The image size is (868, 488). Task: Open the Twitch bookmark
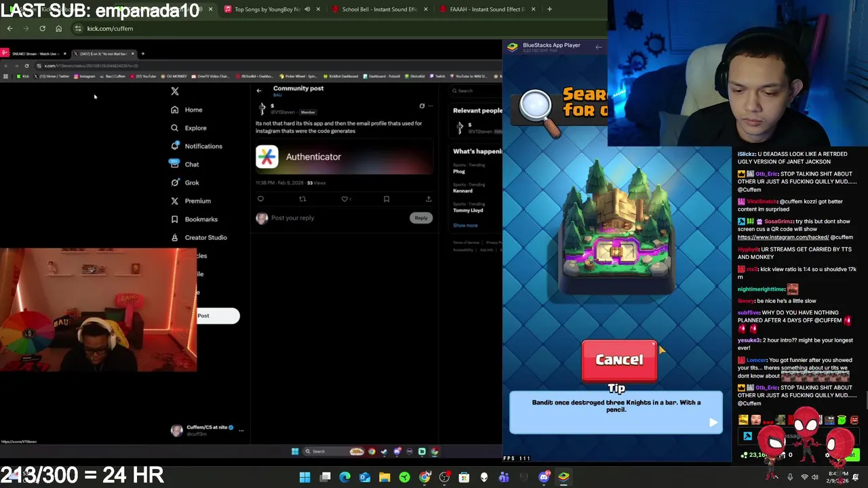coord(438,77)
